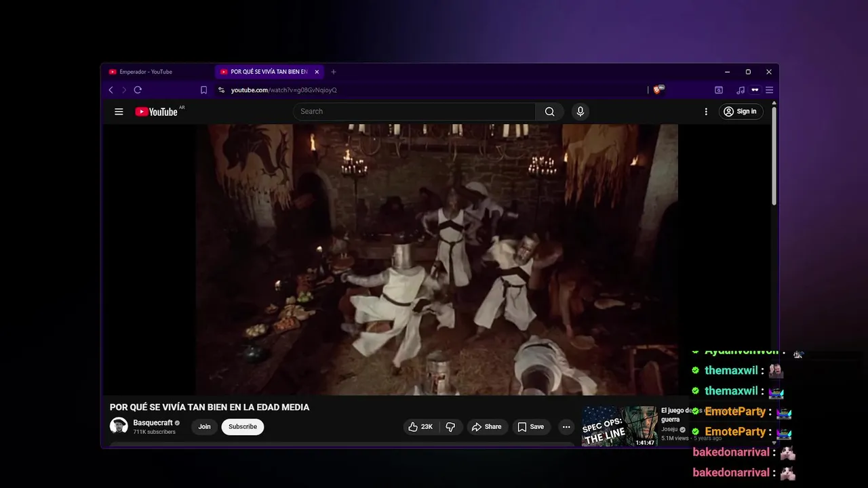Click the search magnifier button
868x488 pixels.
point(550,112)
